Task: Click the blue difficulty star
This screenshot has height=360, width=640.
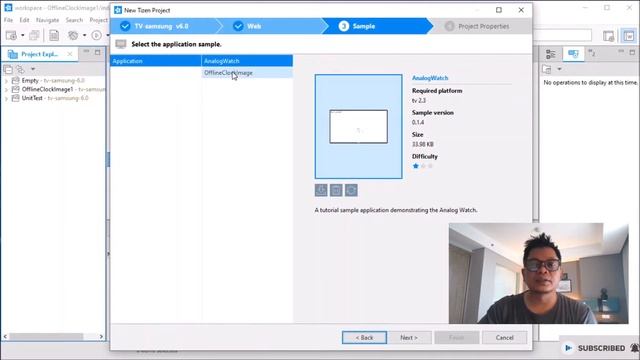Action: [x=416, y=166]
